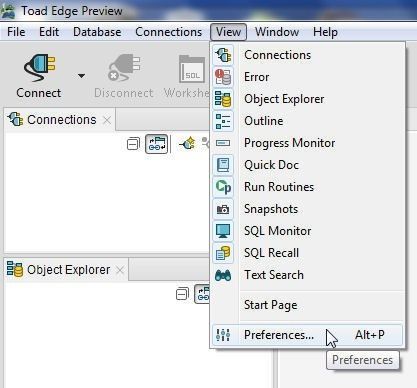
Task: Select the Error view menu entry
Action: [x=307, y=77]
